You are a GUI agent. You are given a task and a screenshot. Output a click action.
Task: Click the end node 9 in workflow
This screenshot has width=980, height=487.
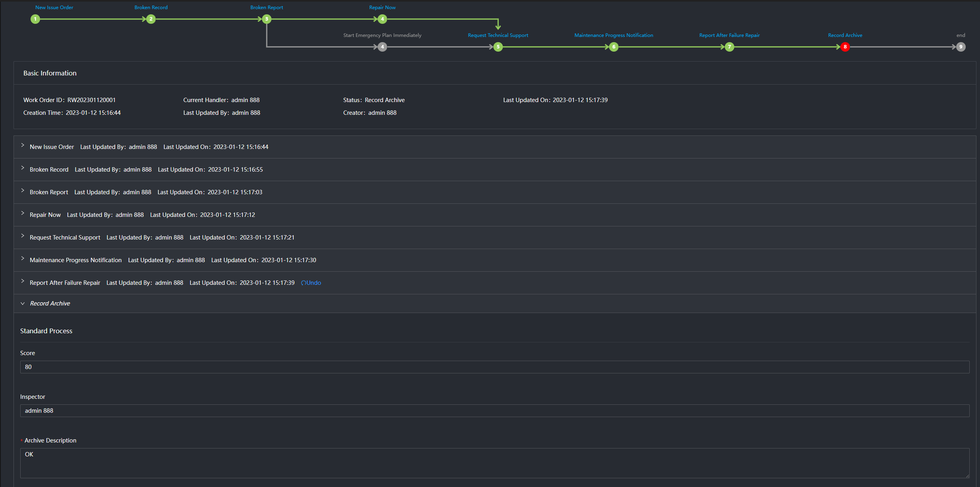[x=961, y=46]
